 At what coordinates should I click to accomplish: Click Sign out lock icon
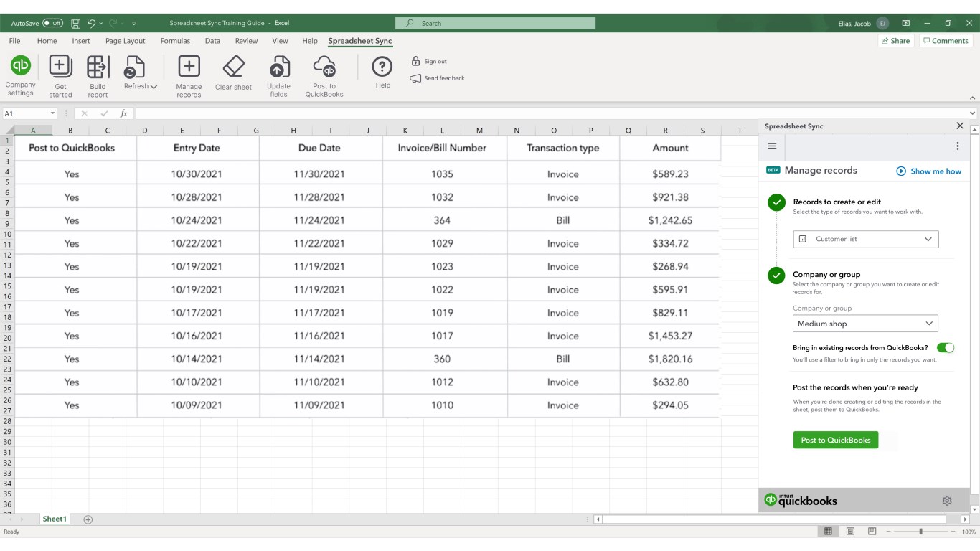tap(415, 61)
